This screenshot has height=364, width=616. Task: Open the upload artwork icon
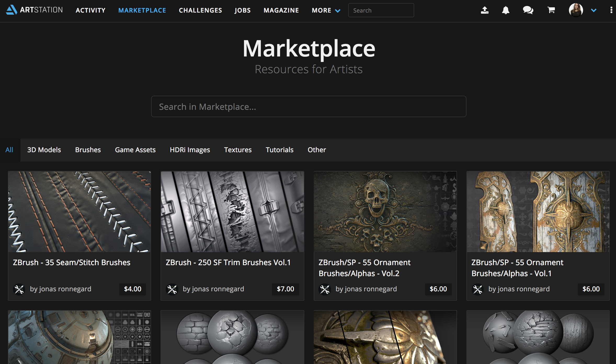tap(484, 10)
